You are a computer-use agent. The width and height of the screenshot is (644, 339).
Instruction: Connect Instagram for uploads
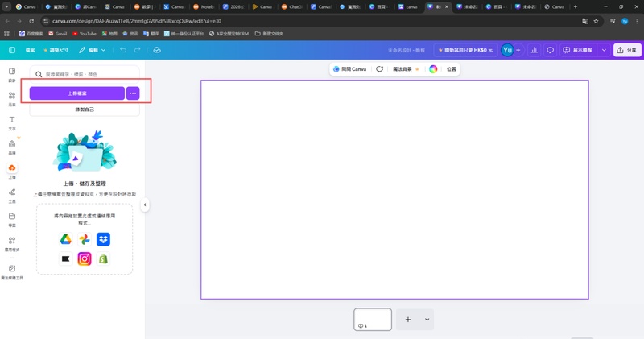click(85, 258)
